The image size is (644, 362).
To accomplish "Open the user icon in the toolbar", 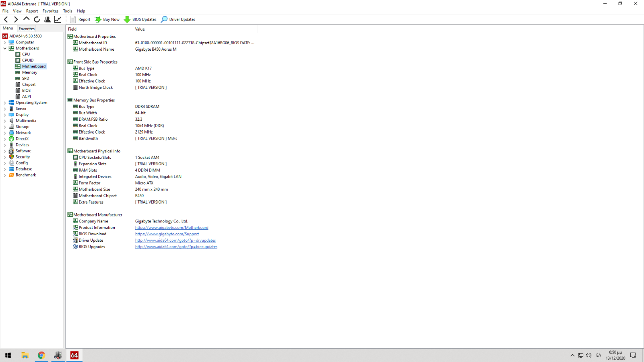I will [x=47, y=19].
